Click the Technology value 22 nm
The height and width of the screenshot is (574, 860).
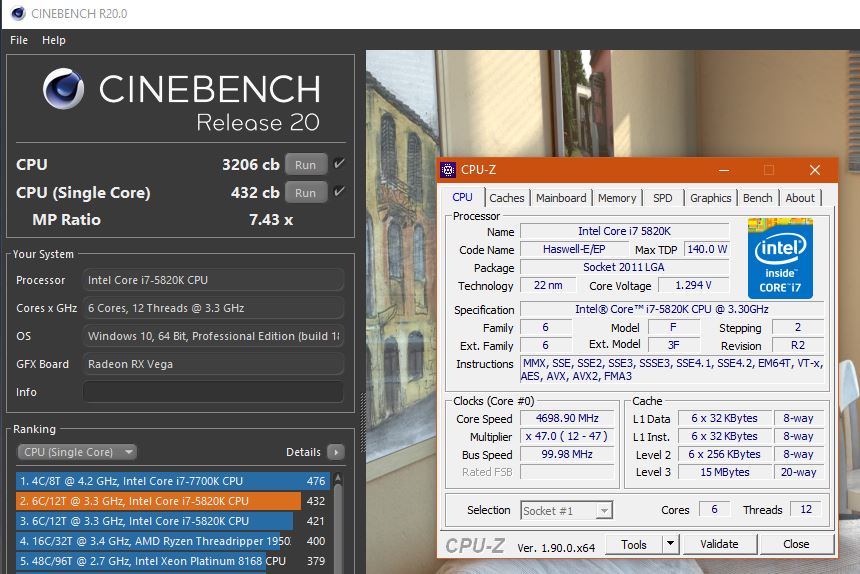[x=548, y=285]
